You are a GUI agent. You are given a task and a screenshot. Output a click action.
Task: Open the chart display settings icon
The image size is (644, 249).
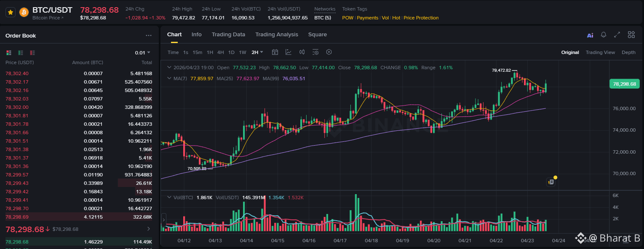315,52
